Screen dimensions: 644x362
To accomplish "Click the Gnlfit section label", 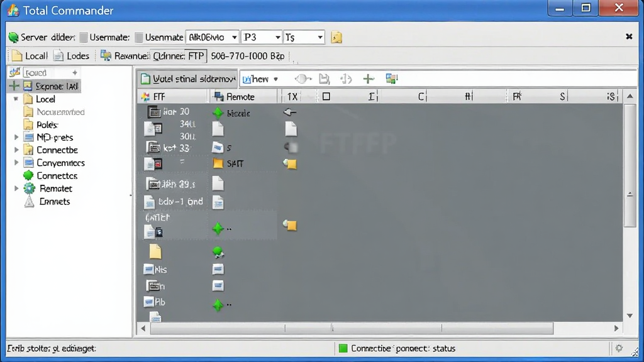I will [157, 217].
